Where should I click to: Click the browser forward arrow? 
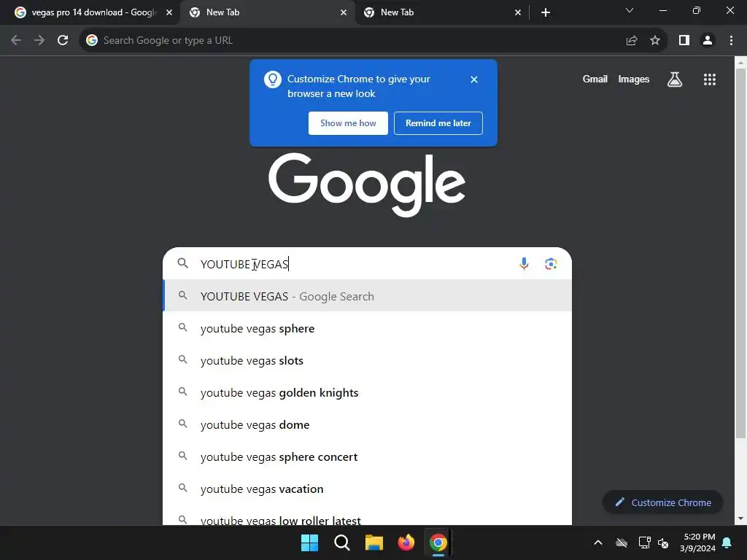(39, 41)
